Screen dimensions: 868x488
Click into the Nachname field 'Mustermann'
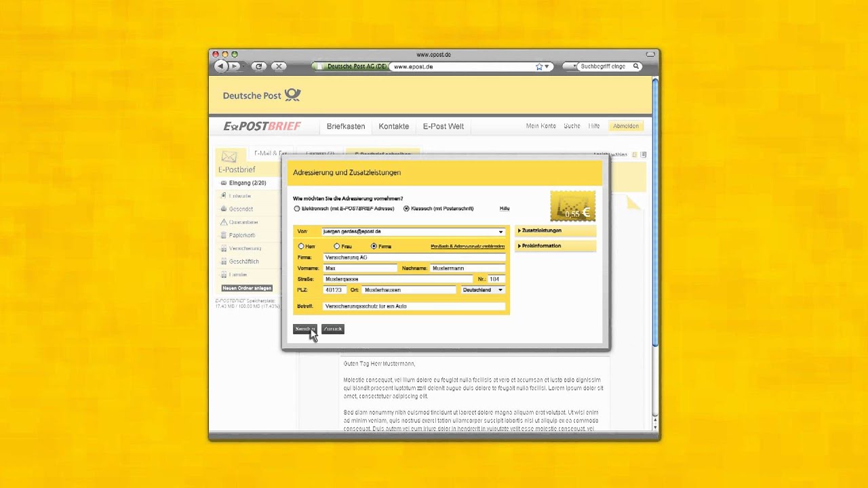[468, 268]
